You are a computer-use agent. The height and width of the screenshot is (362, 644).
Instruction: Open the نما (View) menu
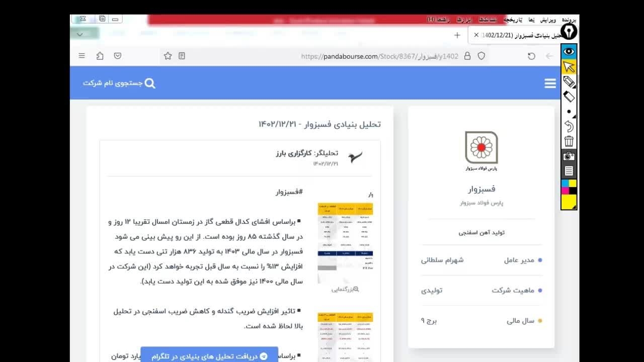coord(531,20)
